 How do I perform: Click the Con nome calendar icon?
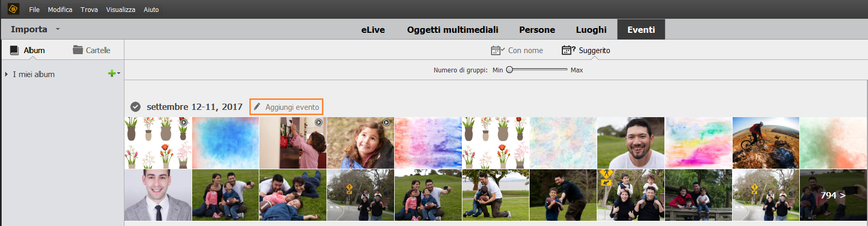click(x=497, y=50)
